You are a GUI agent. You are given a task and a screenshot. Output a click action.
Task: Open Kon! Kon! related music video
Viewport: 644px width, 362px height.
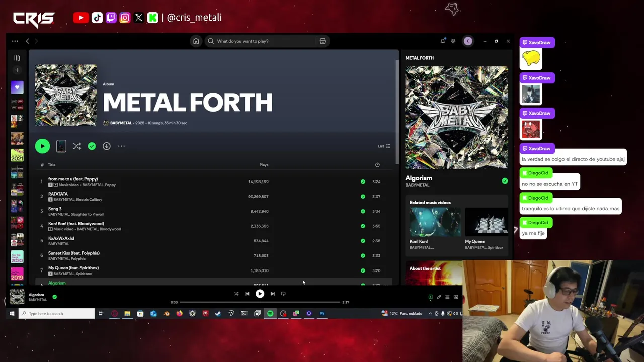(x=435, y=228)
